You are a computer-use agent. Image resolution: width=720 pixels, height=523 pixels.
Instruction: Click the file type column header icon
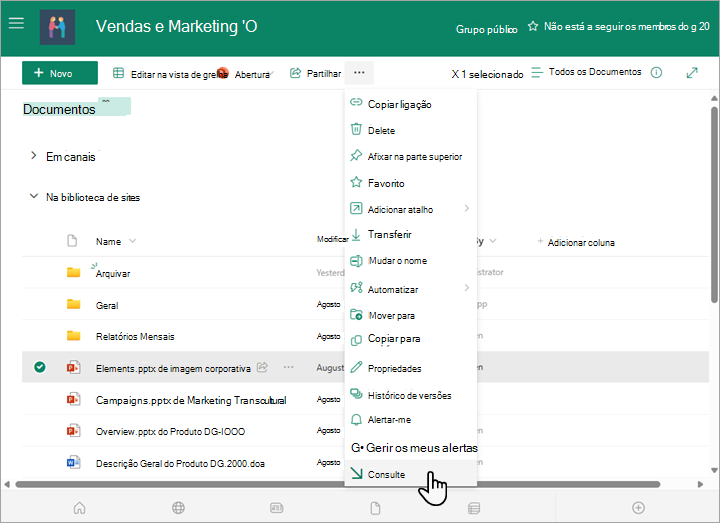pos(72,241)
